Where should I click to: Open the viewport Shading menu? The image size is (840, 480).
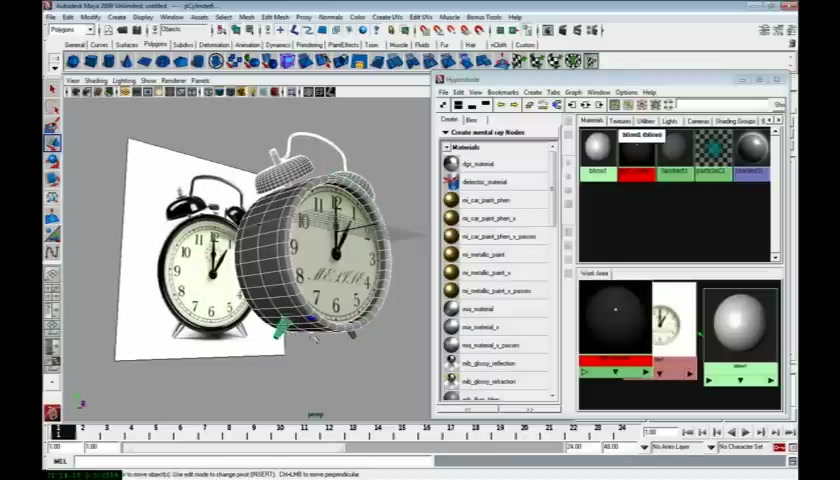tap(96, 80)
